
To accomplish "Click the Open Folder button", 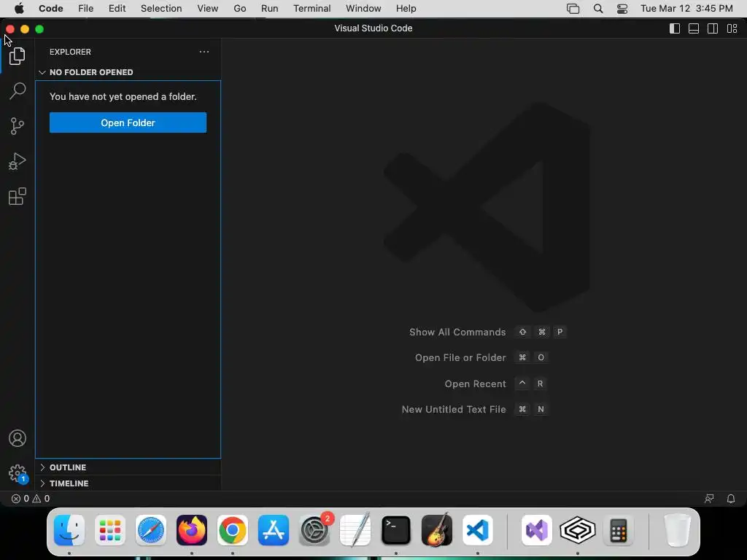I will click(128, 122).
